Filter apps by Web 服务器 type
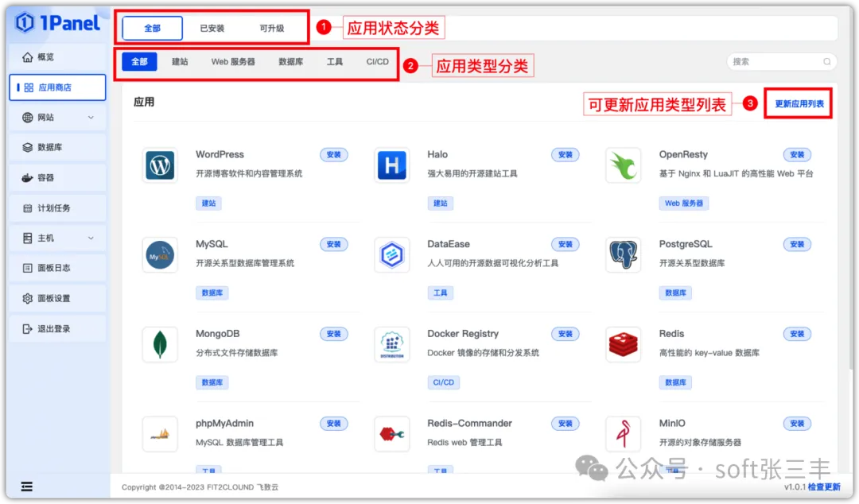This screenshot has width=859, height=504. point(233,62)
